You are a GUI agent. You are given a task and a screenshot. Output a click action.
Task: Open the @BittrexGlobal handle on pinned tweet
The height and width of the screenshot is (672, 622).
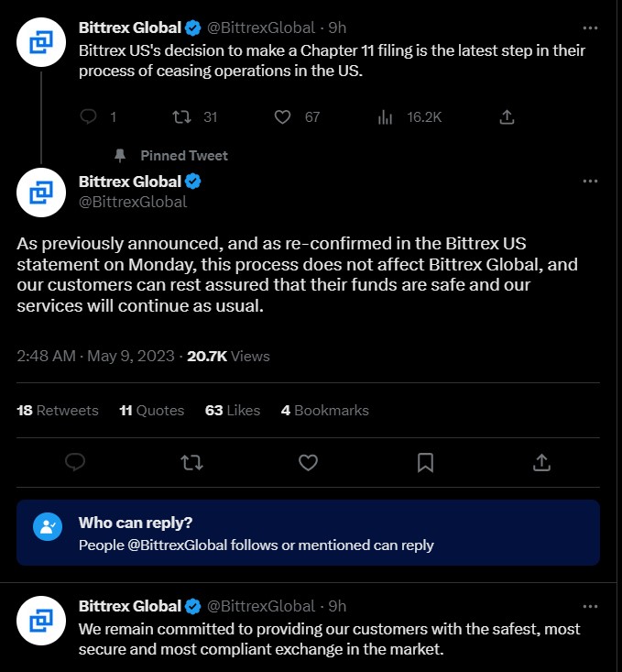133,202
